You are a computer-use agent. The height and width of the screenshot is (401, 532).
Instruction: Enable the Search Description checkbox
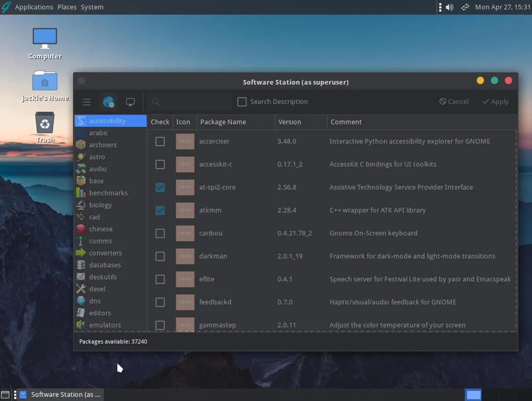(242, 102)
